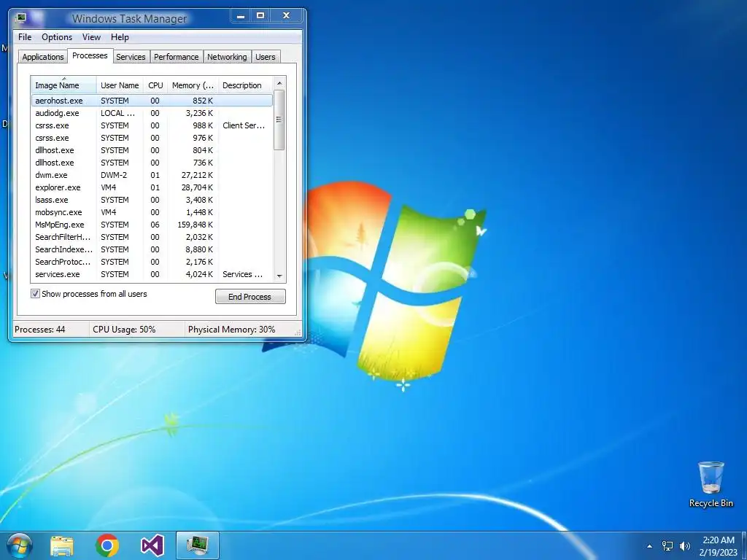Viewport: 747px width, 560px height.
Task: Open Google Chrome from the taskbar
Action: (107, 545)
